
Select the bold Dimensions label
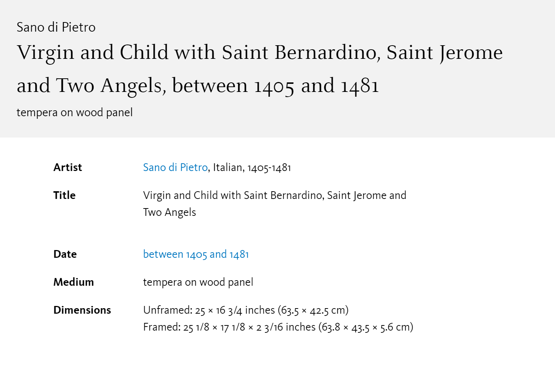click(82, 310)
